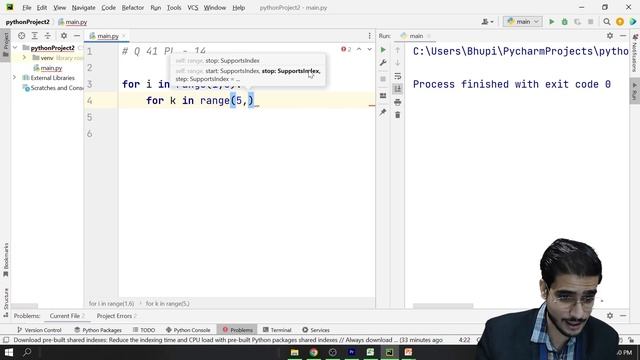Viewport: 640px width, 360px height.
Task: Select the Current File problems tab
Action: click(x=67, y=316)
